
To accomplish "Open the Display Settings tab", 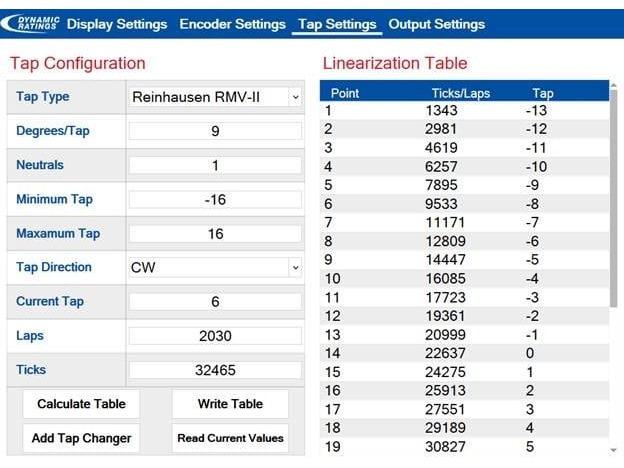I will point(117,24).
